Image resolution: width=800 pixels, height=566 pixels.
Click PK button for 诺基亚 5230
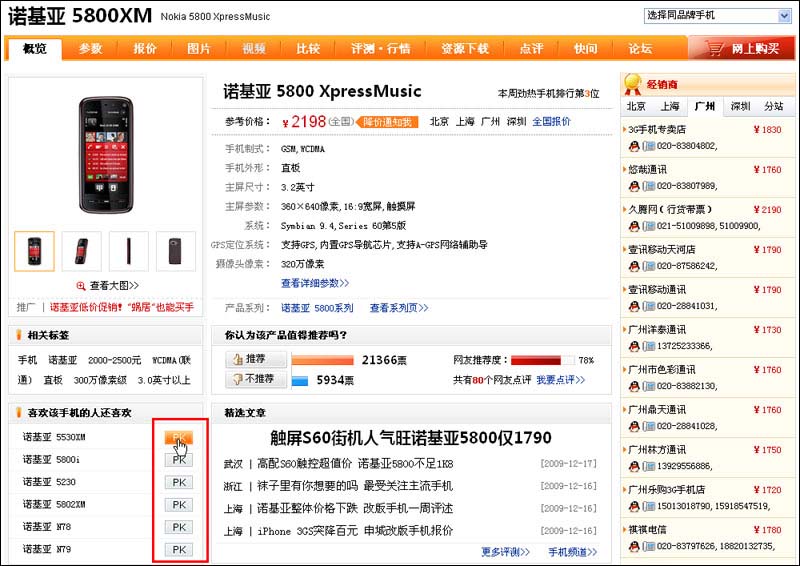179,482
